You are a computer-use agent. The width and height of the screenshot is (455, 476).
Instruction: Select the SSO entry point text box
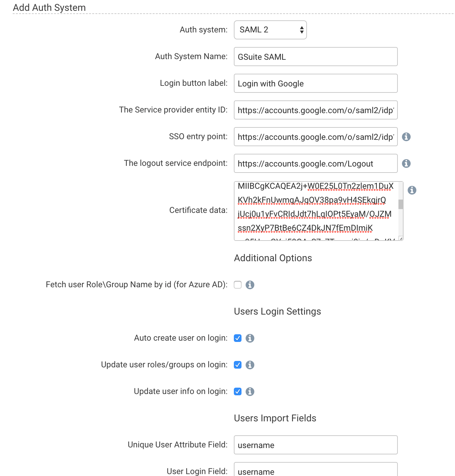coord(316,137)
